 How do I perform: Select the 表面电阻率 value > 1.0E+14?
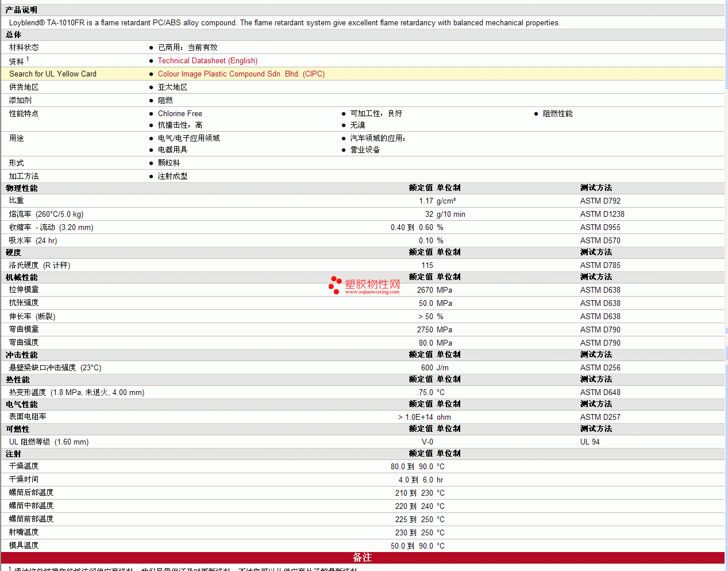click(415, 417)
